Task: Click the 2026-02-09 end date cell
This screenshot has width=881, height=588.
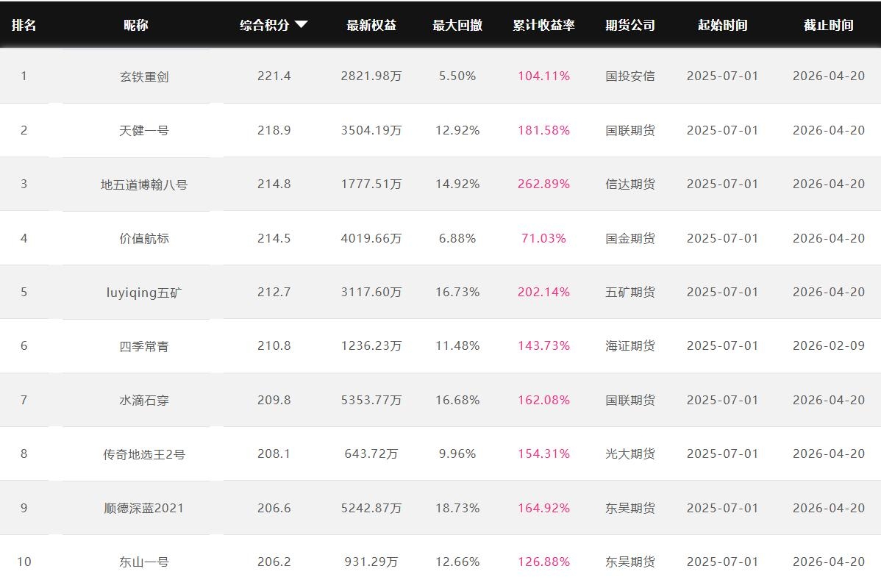Action: [829, 346]
